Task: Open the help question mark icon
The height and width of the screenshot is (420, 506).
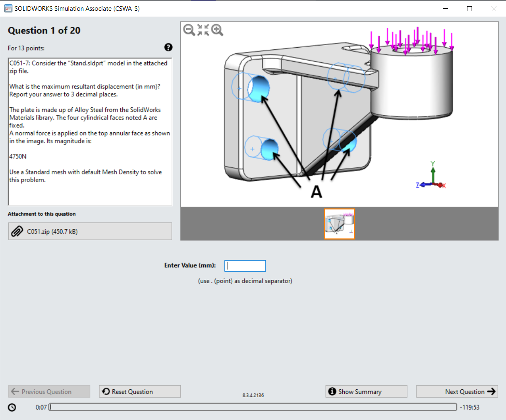Action: [168, 47]
